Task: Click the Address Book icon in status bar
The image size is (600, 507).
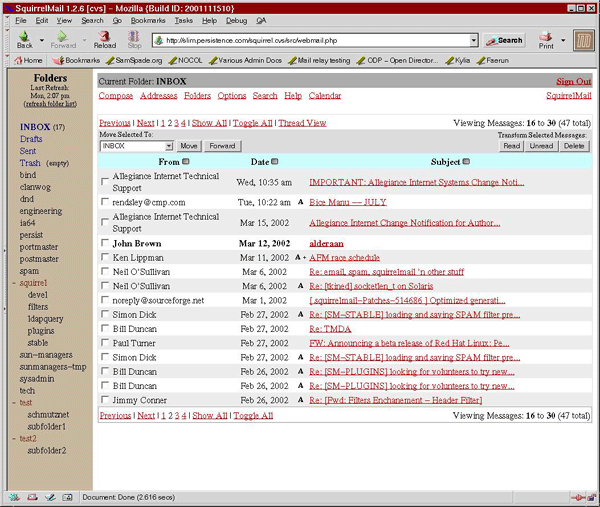Action: click(67, 497)
